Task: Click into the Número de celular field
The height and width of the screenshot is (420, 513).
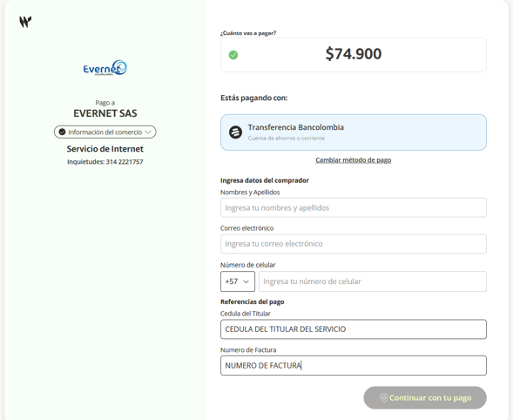Action: click(x=373, y=281)
